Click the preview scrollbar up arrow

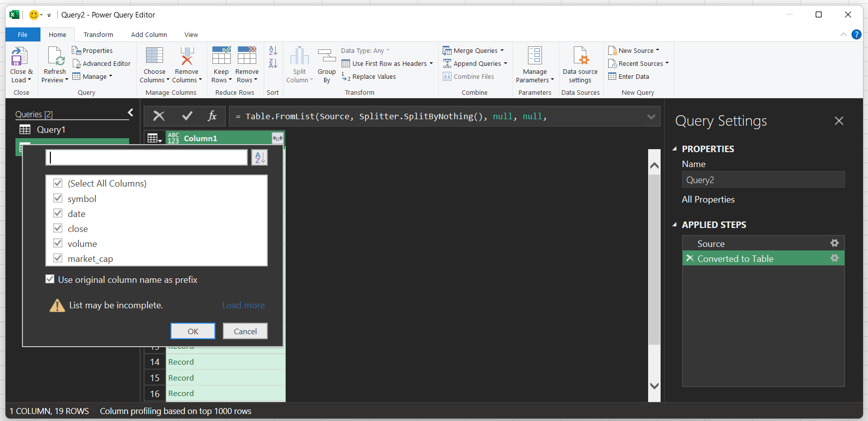[654, 165]
